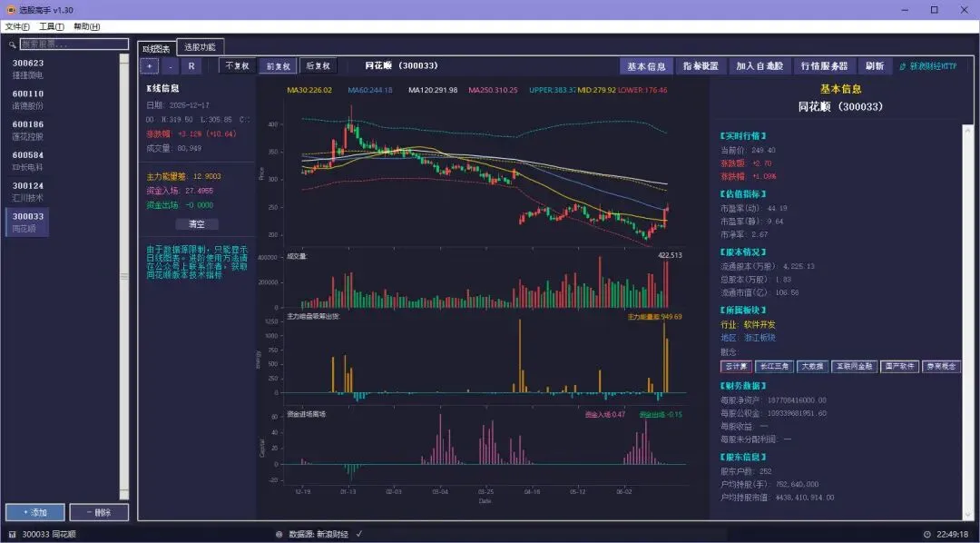Open the 帮助(H) menu
The image size is (980, 543).
click(x=86, y=26)
